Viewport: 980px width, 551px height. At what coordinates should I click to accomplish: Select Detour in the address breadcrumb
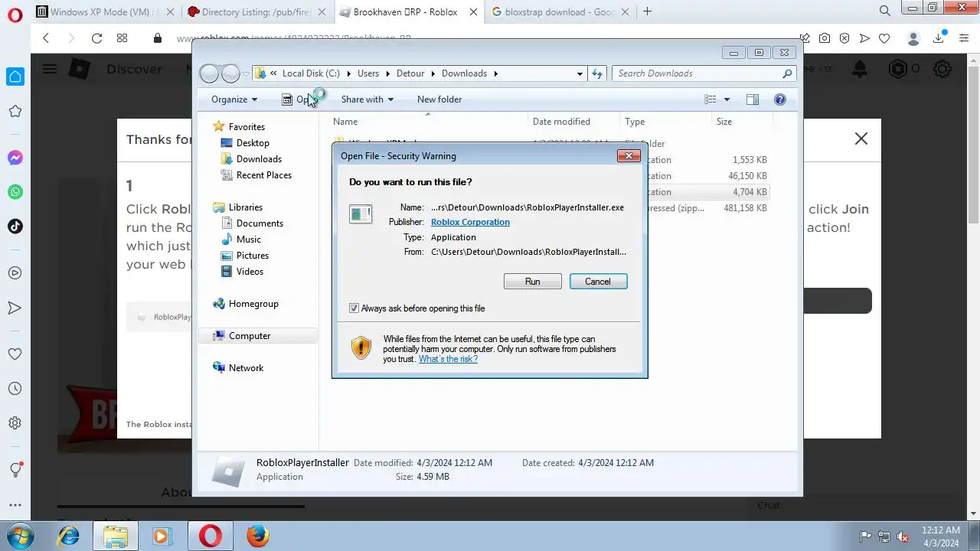(x=410, y=73)
